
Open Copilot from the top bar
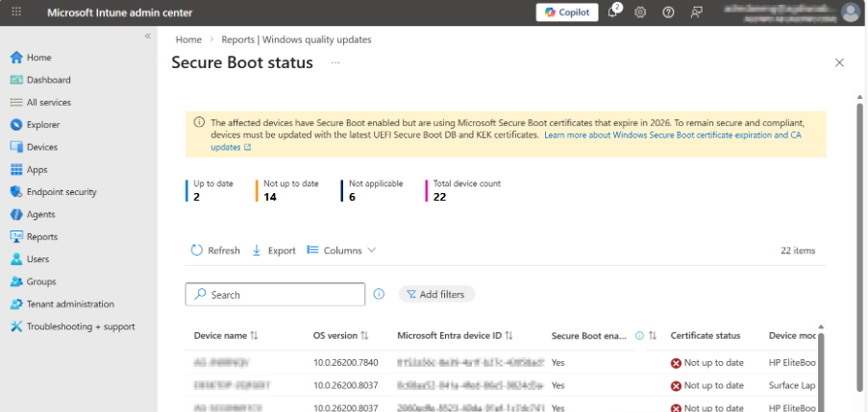pyautogui.click(x=567, y=12)
